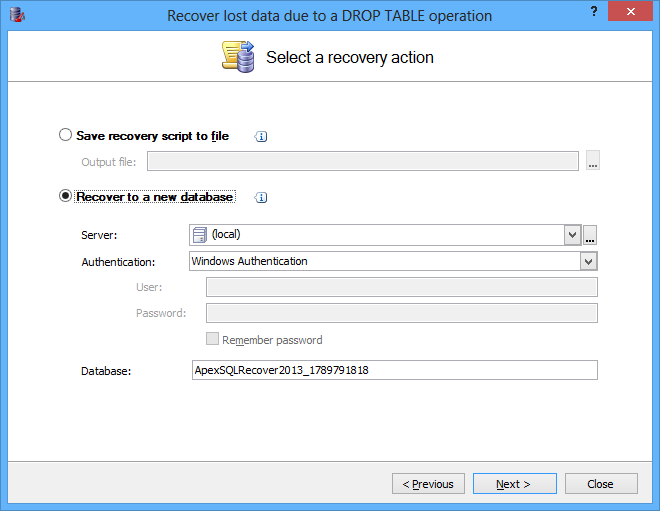Browse servers with ellipsis button
This screenshot has width=660, height=511.
click(590, 235)
